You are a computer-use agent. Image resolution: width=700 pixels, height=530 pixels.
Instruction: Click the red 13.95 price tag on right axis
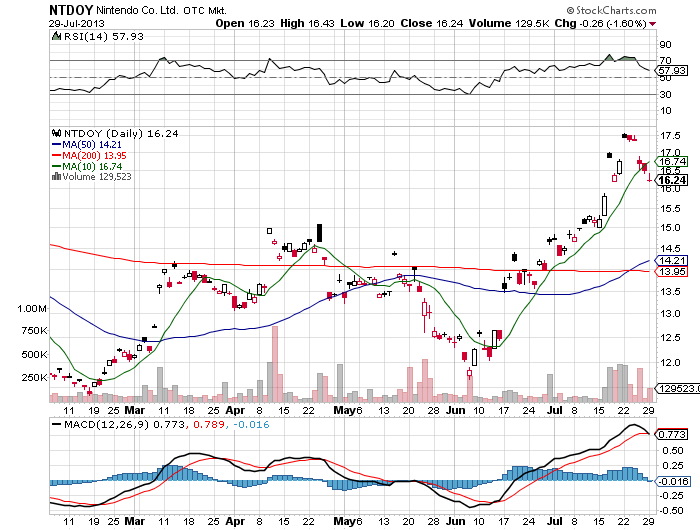click(672, 271)
